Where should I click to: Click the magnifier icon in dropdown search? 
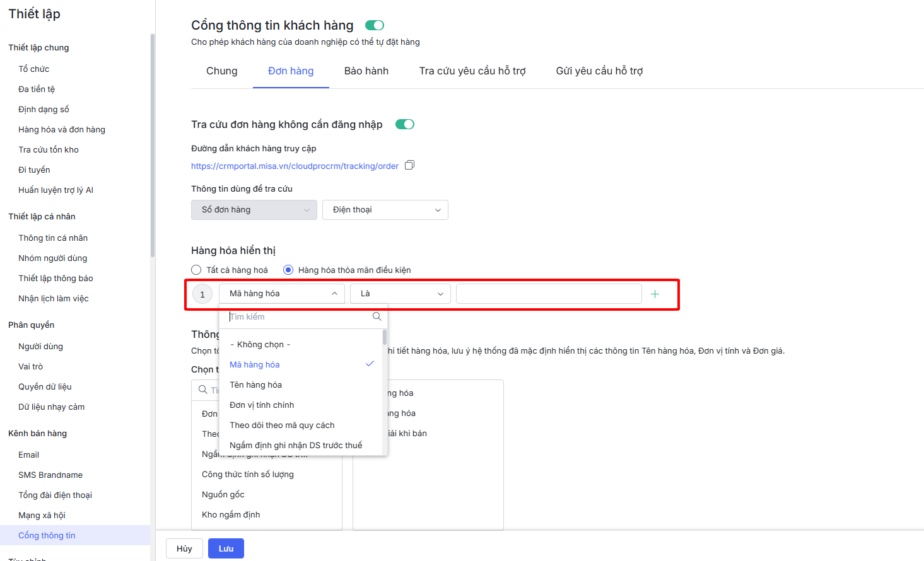coord(377,316)
